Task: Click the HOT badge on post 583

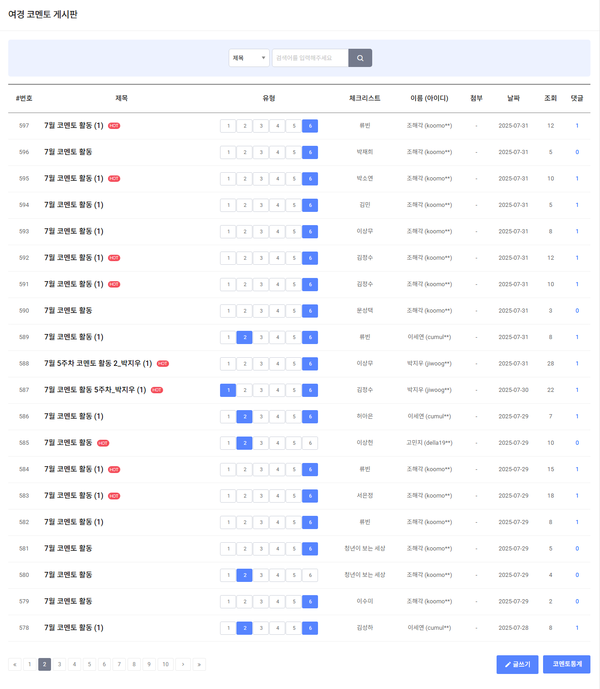Action: pos(114,496)
